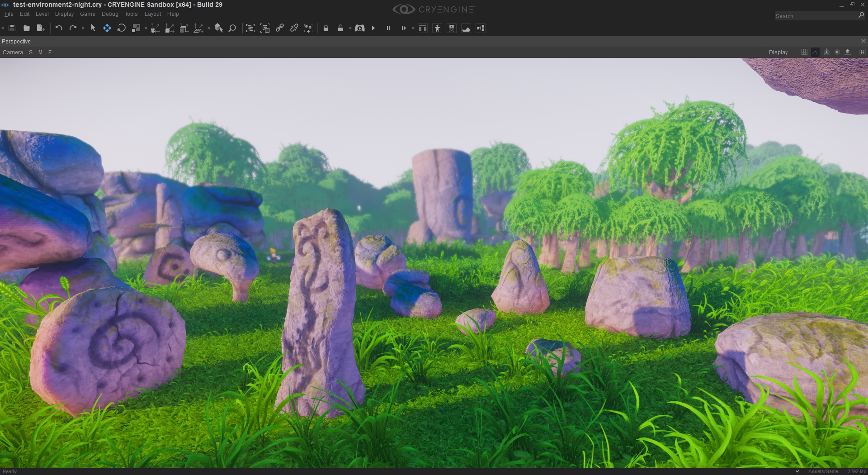The width and height of the screenshot is (868, 475).
Task: Toggle grid snapping in the viewport header
Action: click(x=804, y=52)
